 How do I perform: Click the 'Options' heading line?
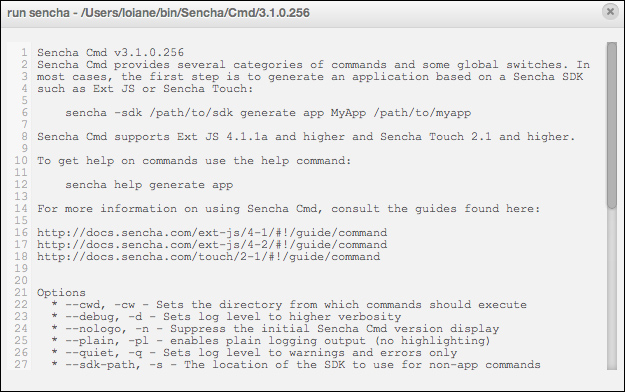pos(61,293)
